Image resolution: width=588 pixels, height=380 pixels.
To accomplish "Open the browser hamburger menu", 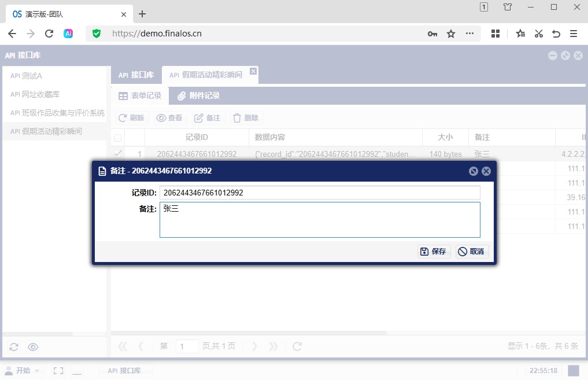I will (x=574, y=34).
